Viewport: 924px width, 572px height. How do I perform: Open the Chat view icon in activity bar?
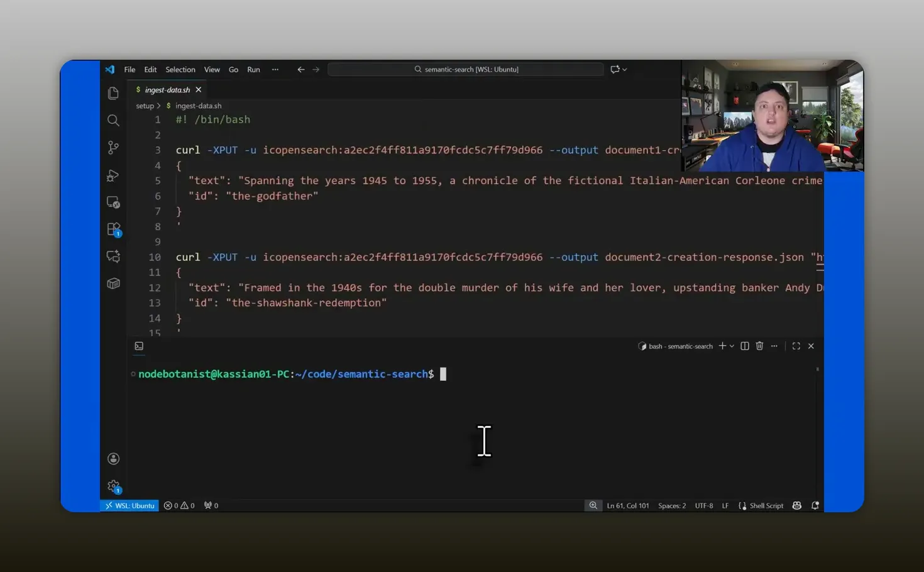[x=113, y=256]
